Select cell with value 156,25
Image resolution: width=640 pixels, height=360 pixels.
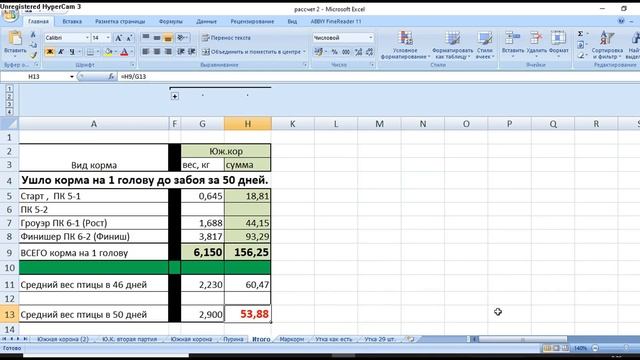pos(247,252)
